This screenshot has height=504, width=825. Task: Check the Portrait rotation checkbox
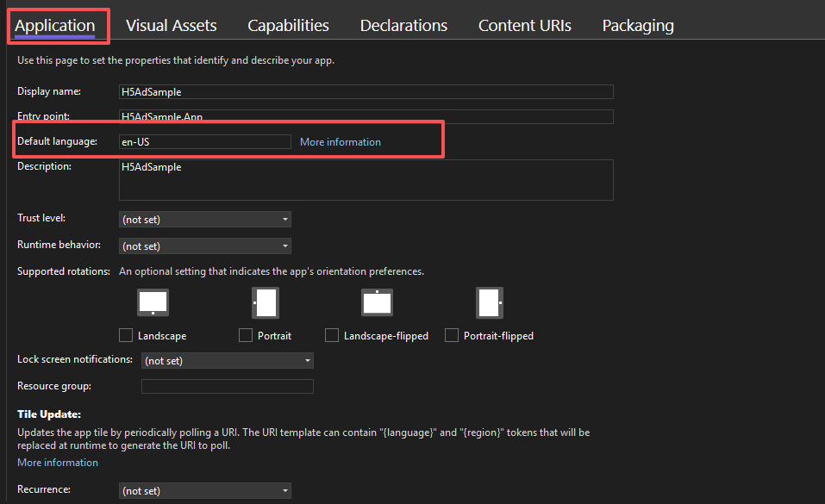(246, 335)
